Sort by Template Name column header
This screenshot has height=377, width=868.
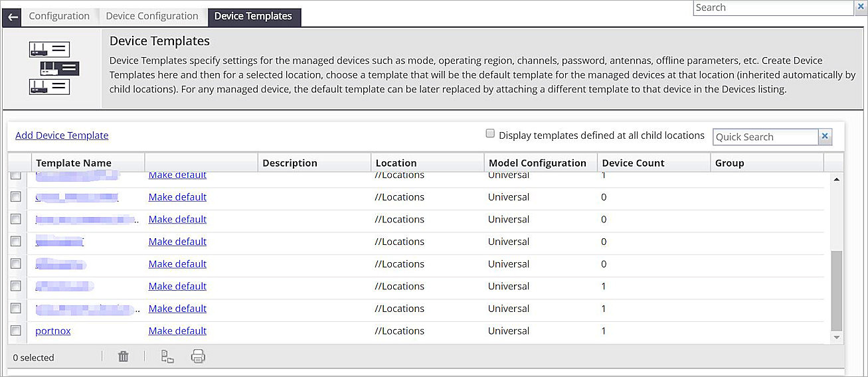click(74, 163)
